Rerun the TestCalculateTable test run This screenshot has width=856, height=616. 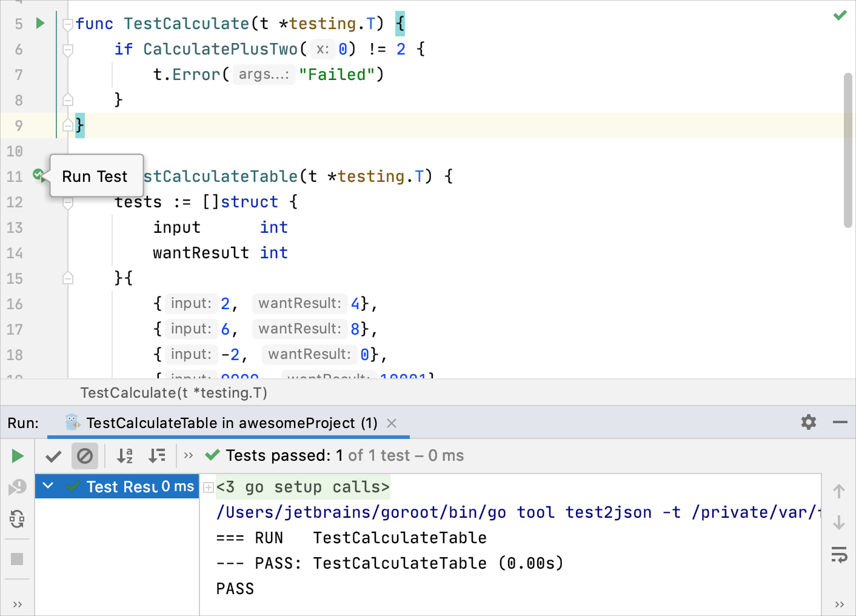pyautogui.click(x=18, y=455)
